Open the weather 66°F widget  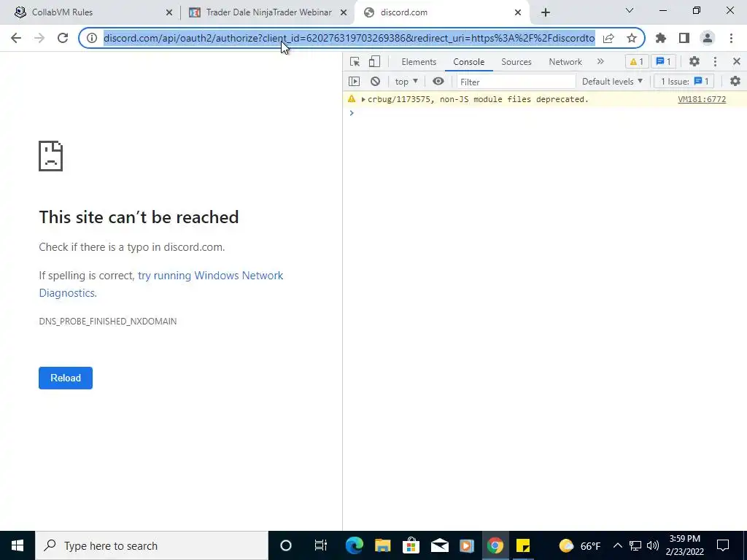(x=580, y=545)
